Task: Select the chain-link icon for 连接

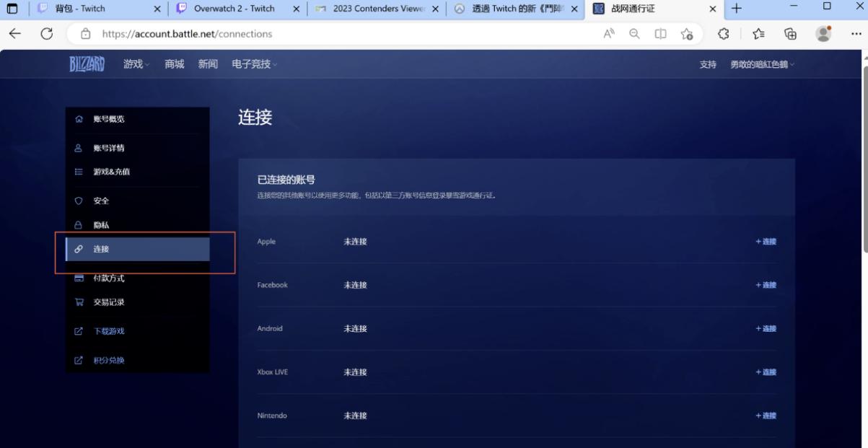Action: coord(78,249)
